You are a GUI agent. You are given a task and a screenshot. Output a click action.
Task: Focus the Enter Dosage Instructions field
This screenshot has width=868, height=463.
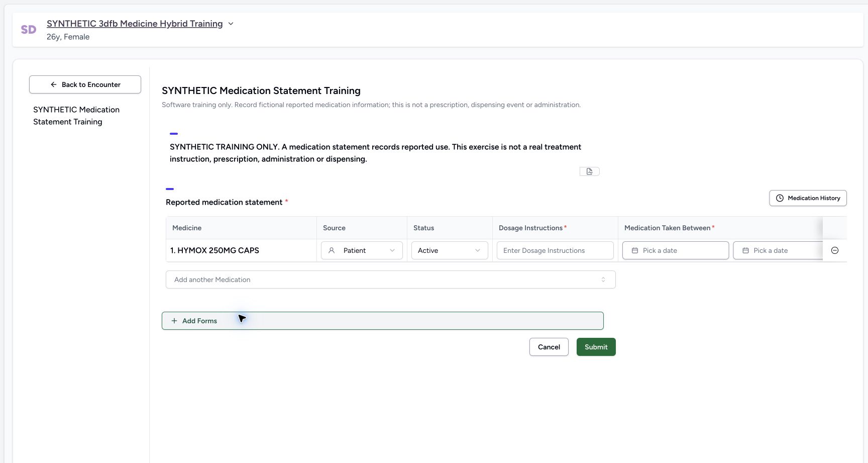click(555, 250)
